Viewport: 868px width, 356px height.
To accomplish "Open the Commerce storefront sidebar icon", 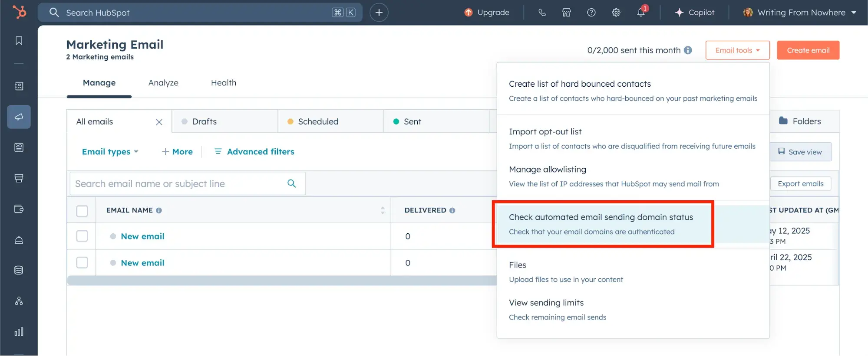I will tap(19, 178).
